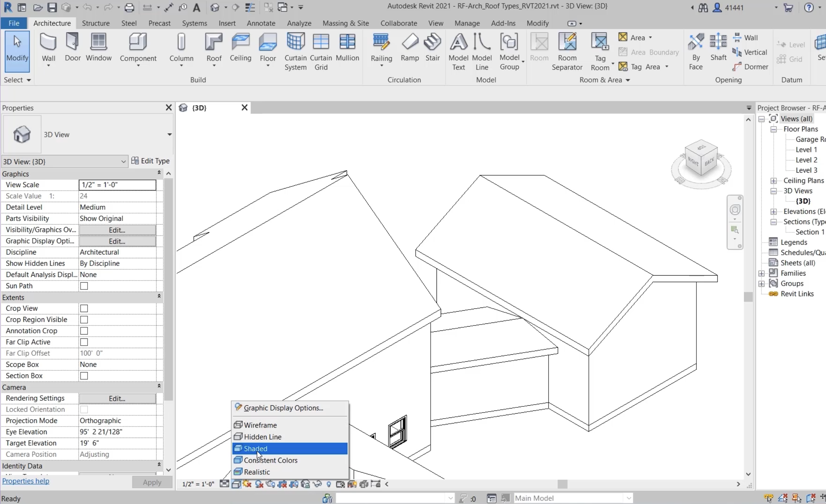Expand the Select panel dropdown
Screen dimensions: 826x504
(x=17, y=80)
